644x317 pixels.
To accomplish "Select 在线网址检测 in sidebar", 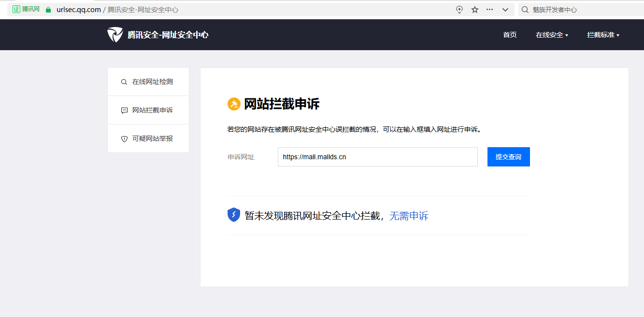I will 148,82.
